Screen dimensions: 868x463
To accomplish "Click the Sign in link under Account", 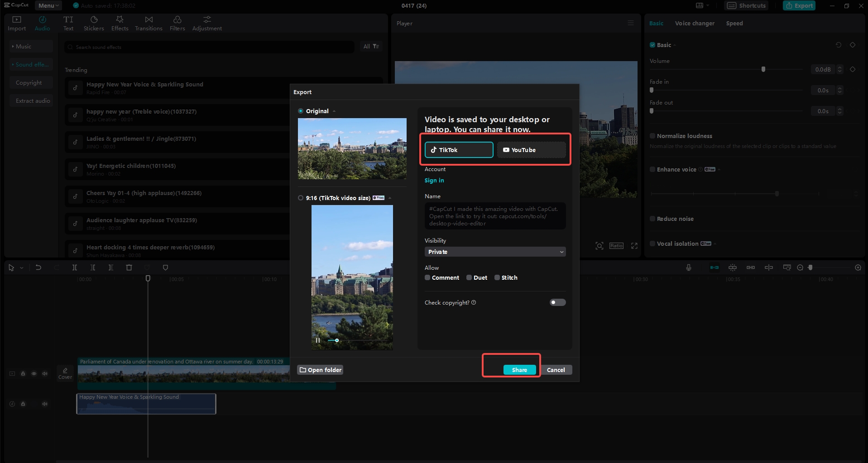I will [x=434, y=180].
